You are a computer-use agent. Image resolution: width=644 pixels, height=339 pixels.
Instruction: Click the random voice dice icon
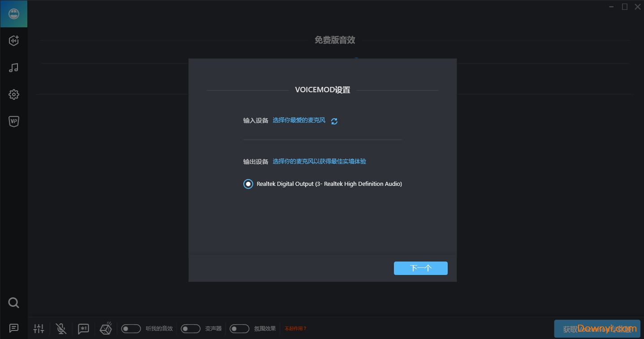(106, 328)
